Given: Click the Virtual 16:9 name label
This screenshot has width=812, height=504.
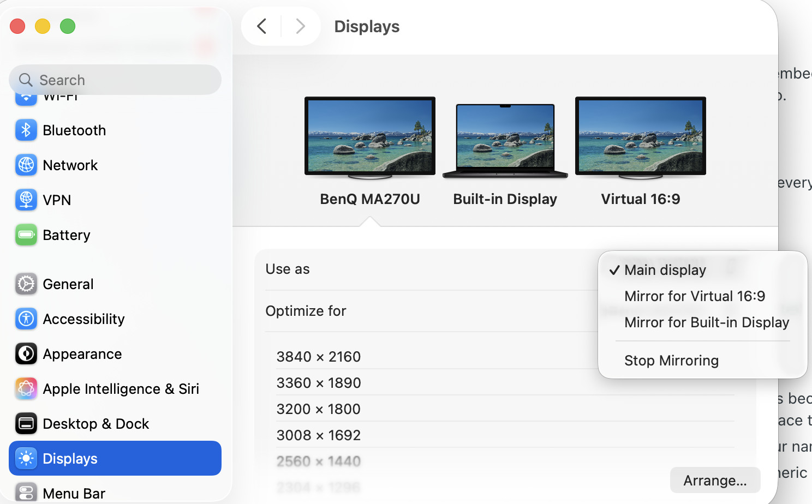Looking at the screenshot, I should pos(641,199).
